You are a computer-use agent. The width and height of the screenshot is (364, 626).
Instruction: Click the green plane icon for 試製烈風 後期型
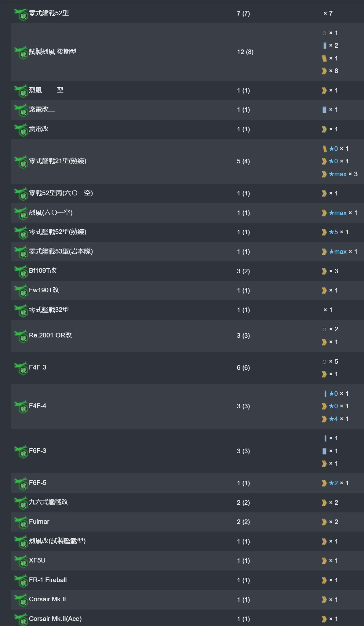[x=21, y=53]
